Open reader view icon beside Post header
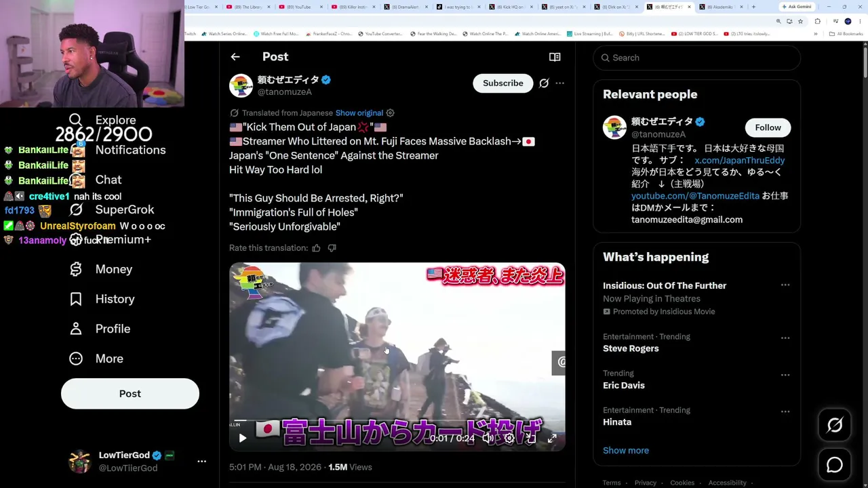 coord(555,57)
